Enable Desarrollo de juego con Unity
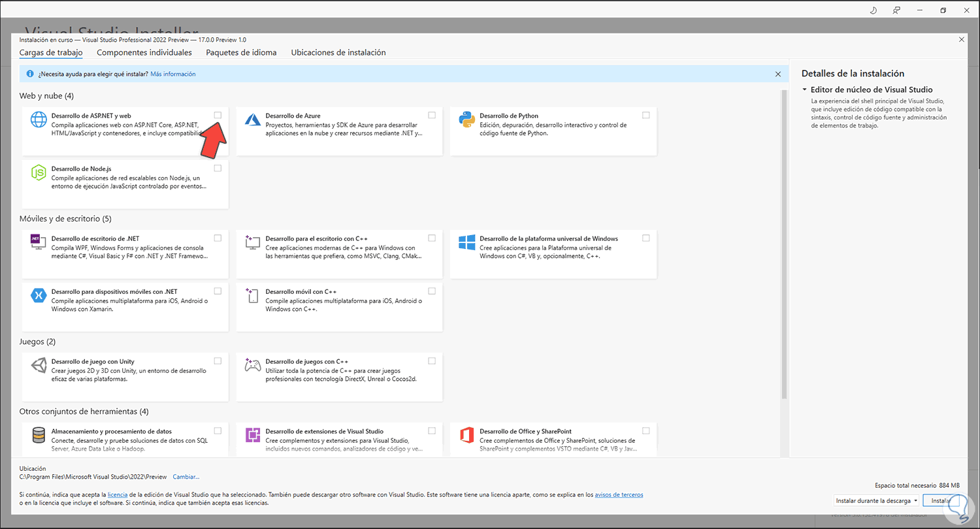 pyautogui.click(x=218, y=361)
